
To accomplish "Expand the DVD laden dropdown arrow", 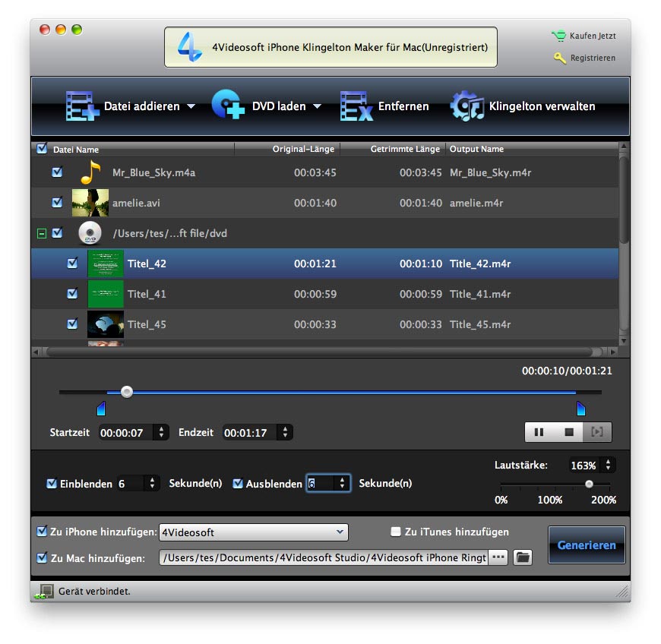I will (317, 106).
